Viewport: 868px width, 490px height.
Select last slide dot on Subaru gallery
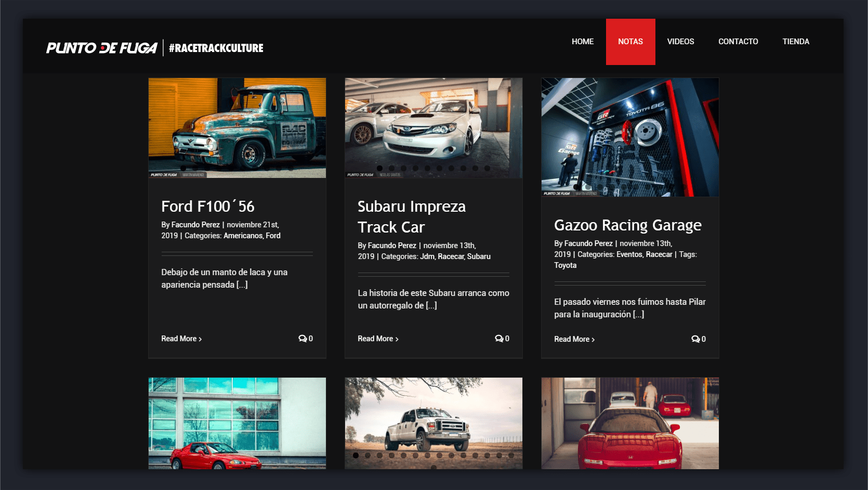(487, 168)
